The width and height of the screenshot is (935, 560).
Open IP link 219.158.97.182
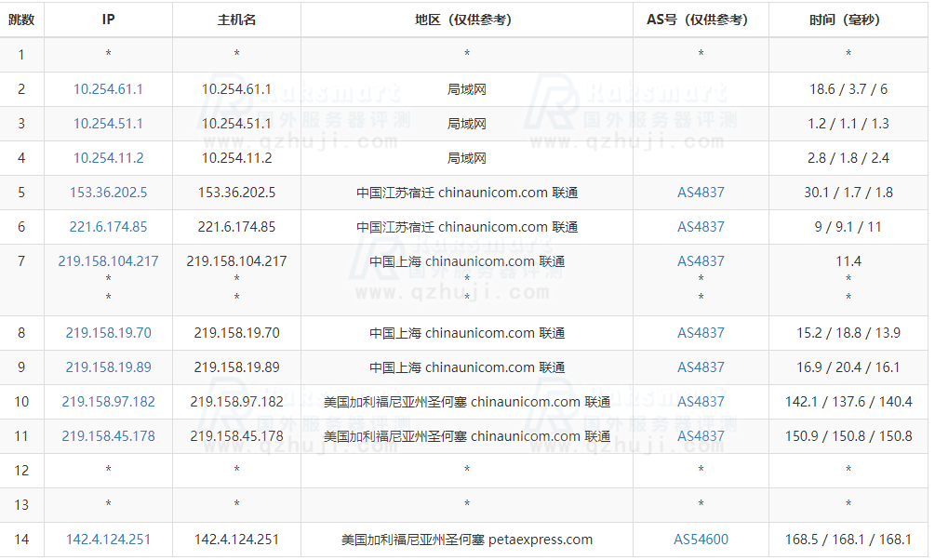pos(108,402)
